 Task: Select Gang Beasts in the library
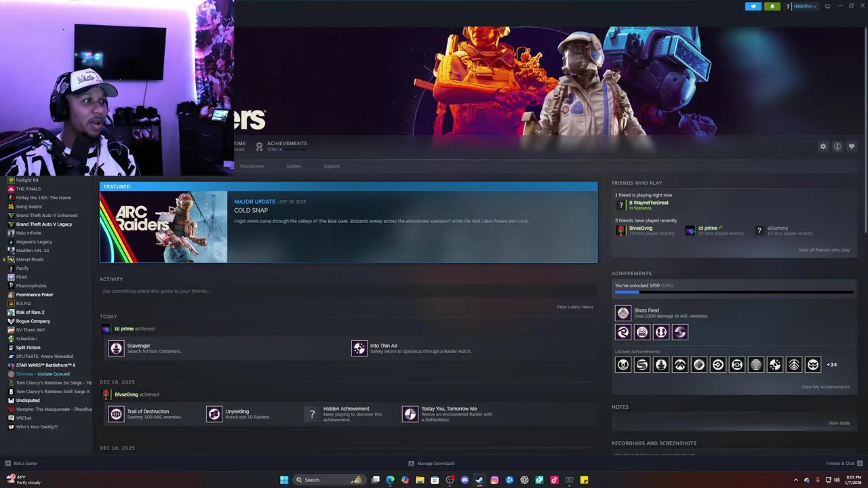point(29,207)
